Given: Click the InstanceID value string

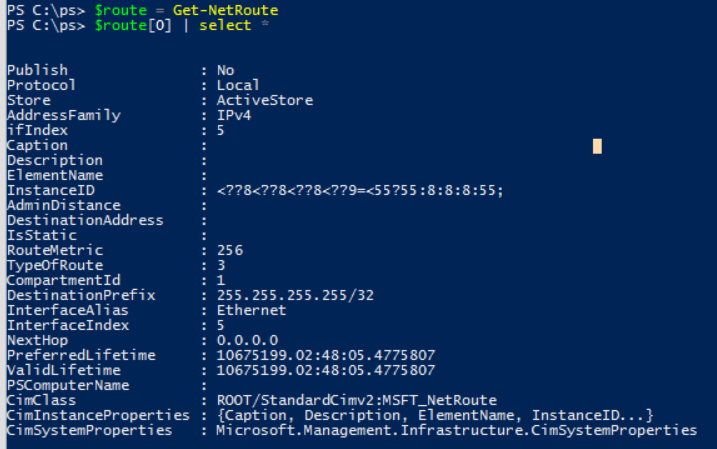Looking at the screenshot, I should (360, 190).
